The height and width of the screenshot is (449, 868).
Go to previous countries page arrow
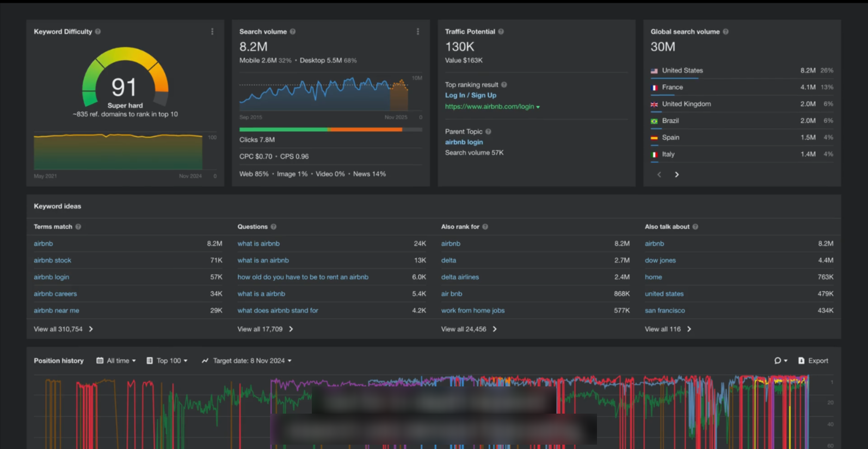click(x=660, y=175)
